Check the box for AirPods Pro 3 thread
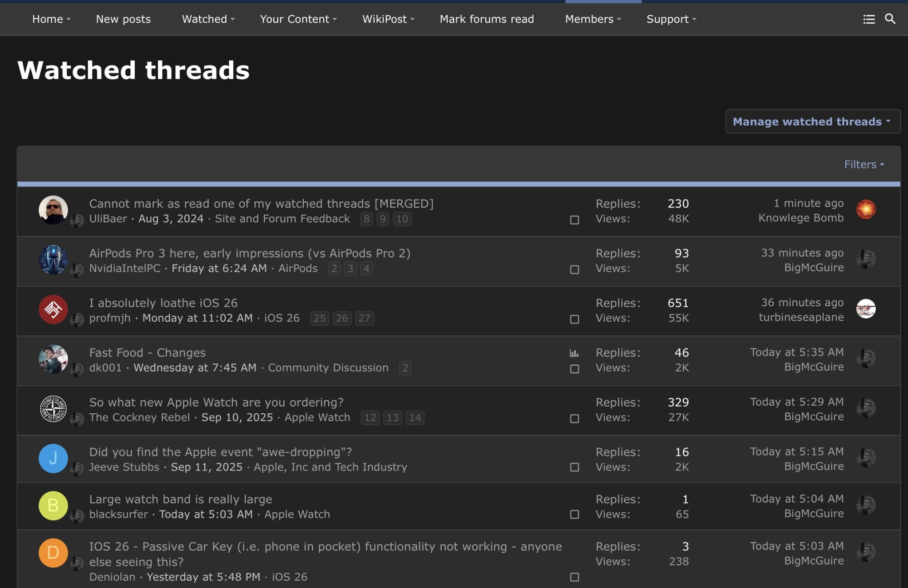 [x=574, y=269]
